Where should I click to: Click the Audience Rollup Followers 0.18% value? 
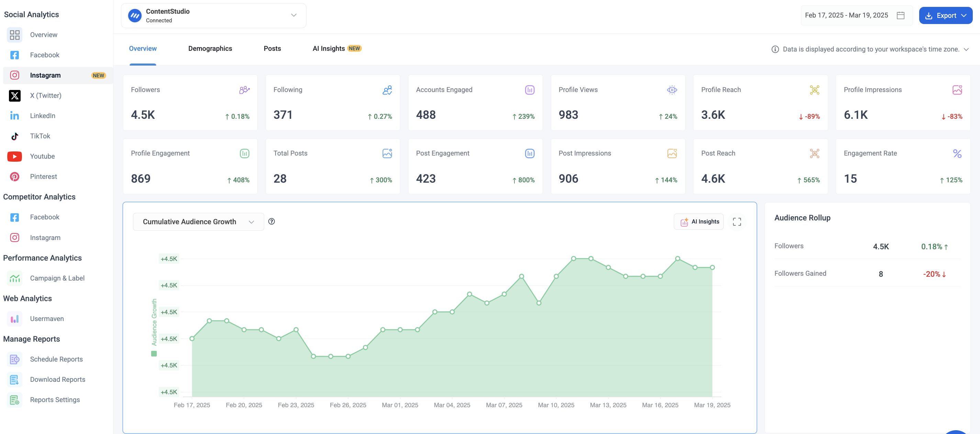[934, 247]
